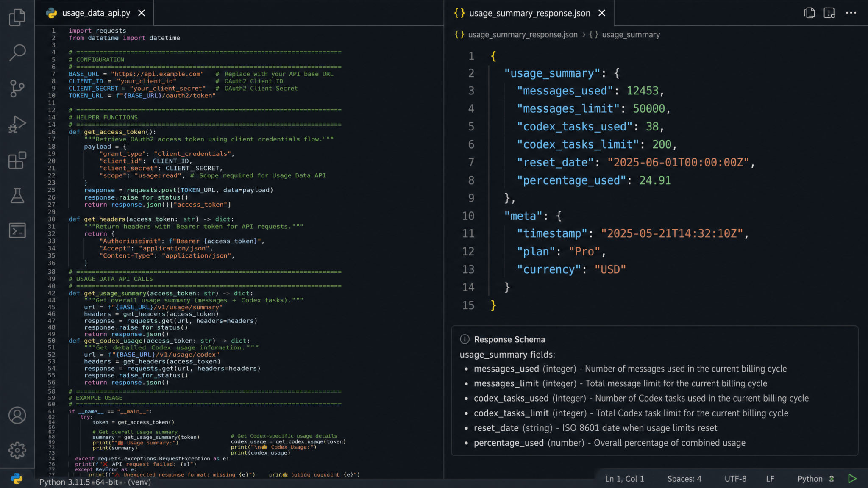Expand the breadcrumb chevron separator

click(584, 35)
